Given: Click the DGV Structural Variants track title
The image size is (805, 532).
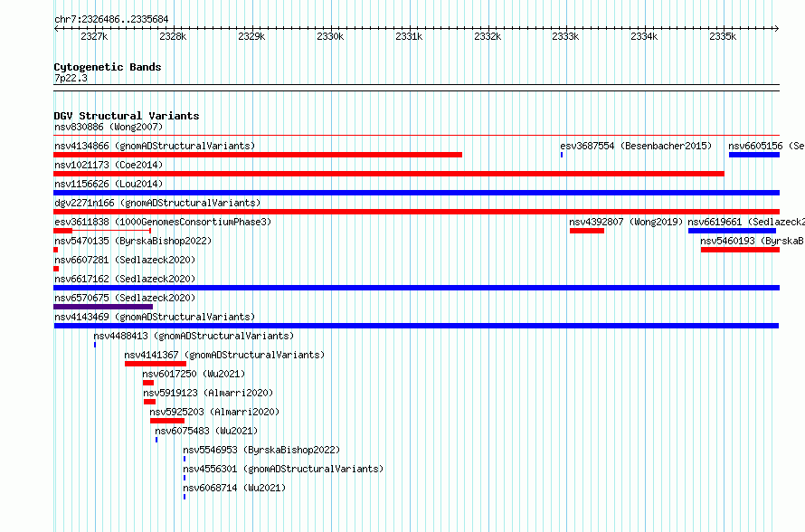Looking at the screenshot, I should (x=127, y=116).
